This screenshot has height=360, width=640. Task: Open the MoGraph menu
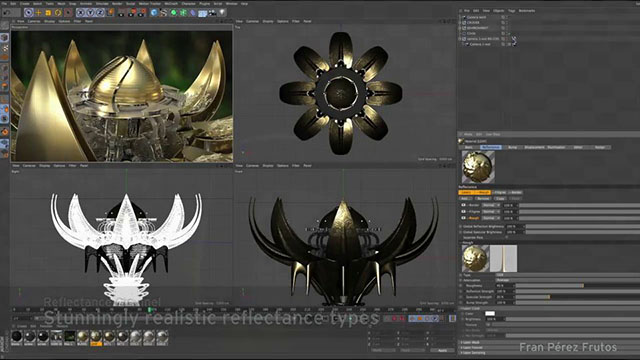tap(171, 4)
